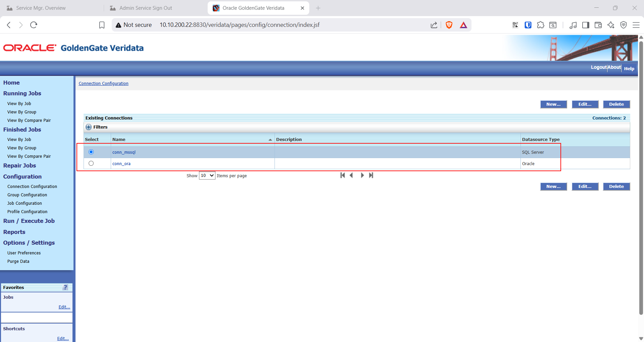The height and width of the screenshot is (342, 644).
Task: Reload the page with the refresh icon
Action: (x=34, y=25)
